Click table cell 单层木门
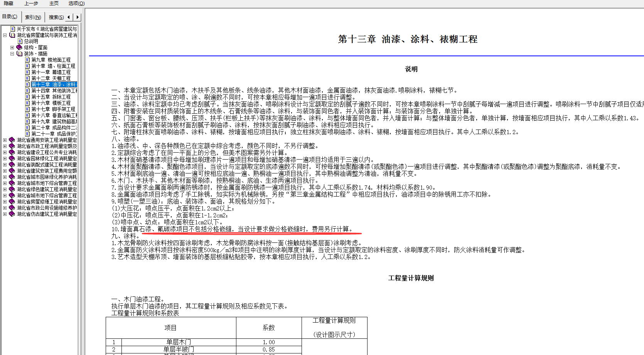 coord(179,342)
